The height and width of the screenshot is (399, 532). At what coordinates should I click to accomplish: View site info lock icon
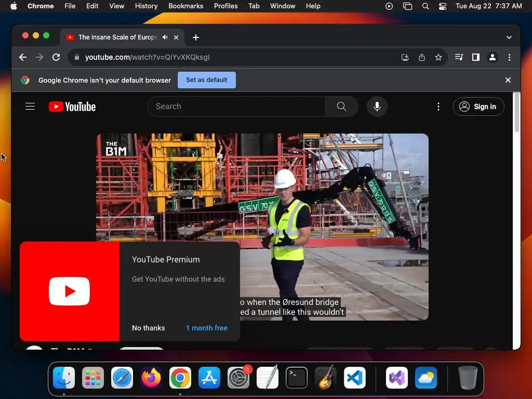tap(77, 57)
